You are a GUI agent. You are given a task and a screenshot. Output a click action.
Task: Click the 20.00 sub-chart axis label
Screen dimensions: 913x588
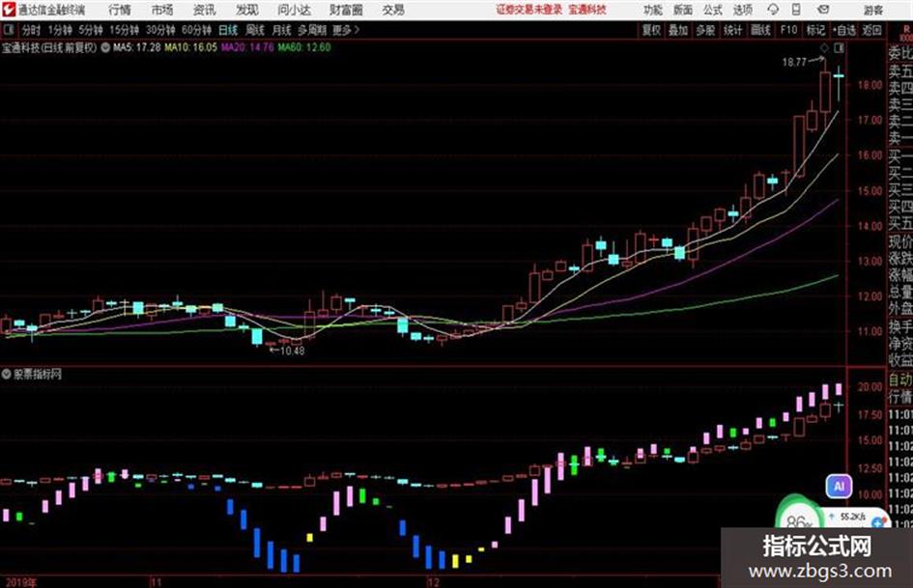pyautogui.click(x=870, y=386)
